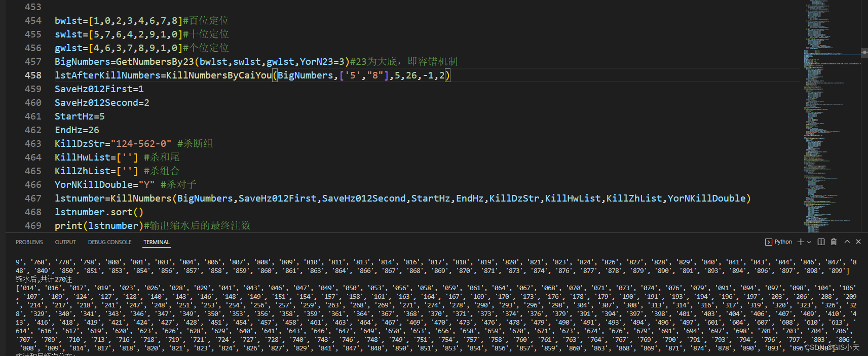Close the terminal panel

click(x=858, y=242)
